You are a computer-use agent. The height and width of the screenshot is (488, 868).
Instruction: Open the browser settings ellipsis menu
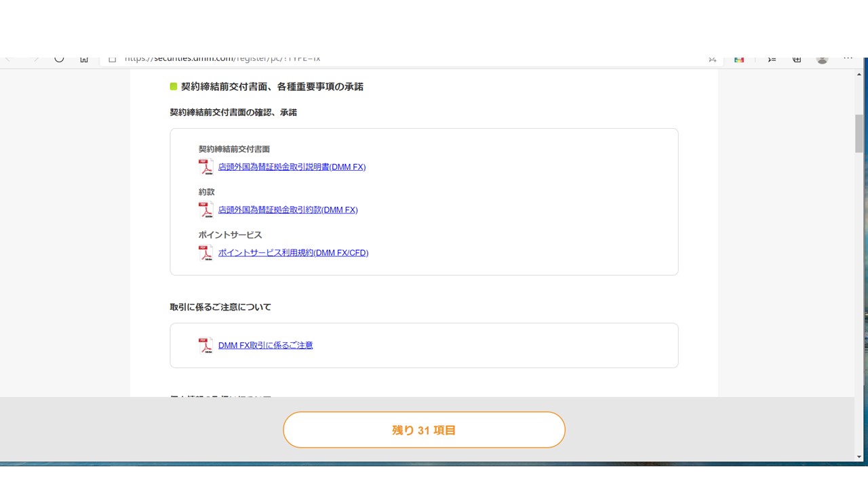tap(848, 60)
